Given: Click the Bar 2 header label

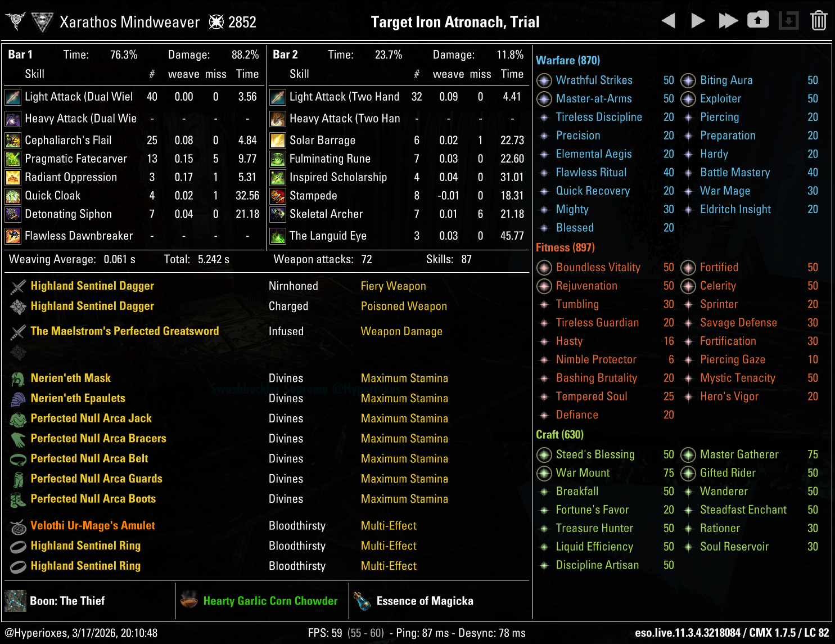Looking at the screenshot, I should tap(285, 55).
